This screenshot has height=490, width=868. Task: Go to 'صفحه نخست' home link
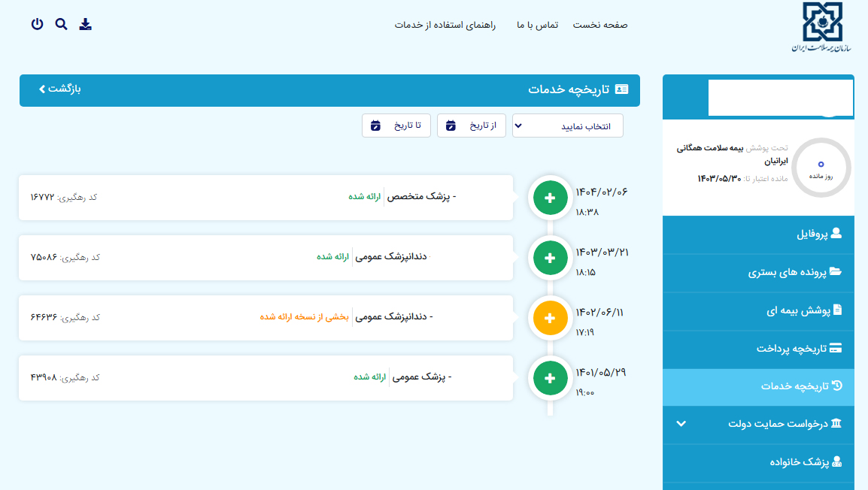coord(600,25)
